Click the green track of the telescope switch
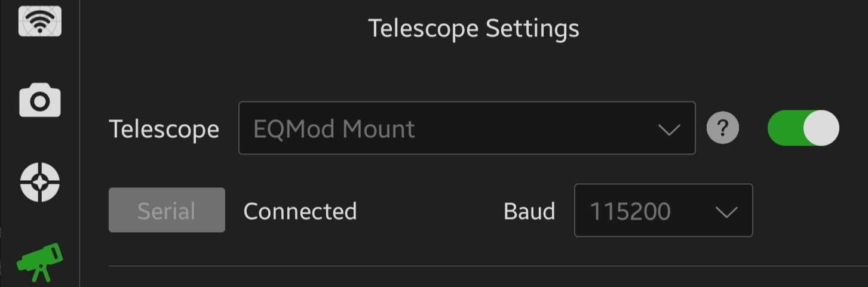The width and height of the screenshot is (868, 287). pyautogui.click(x=784, y=128)
